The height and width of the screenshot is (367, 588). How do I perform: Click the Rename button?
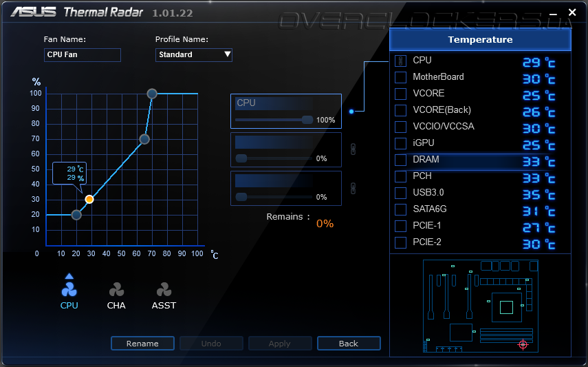142,344
